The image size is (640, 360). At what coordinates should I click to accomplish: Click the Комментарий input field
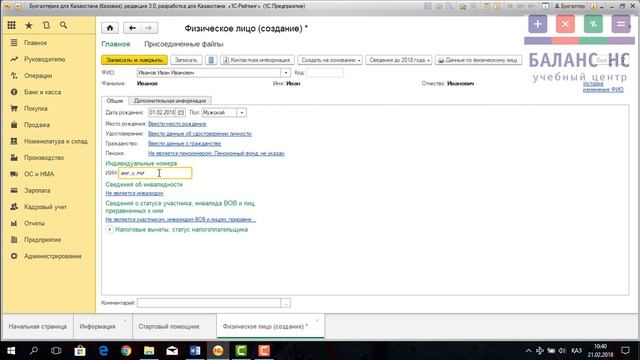(209, 303)
